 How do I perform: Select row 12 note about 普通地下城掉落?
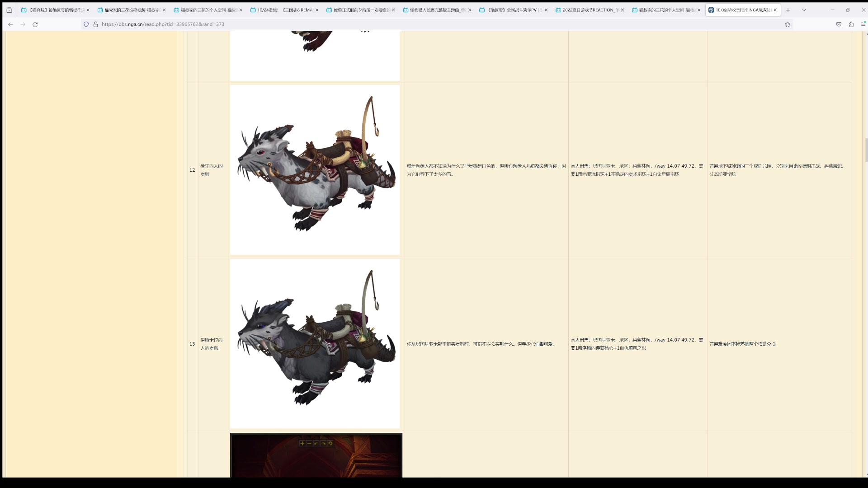tap(777, 170)
